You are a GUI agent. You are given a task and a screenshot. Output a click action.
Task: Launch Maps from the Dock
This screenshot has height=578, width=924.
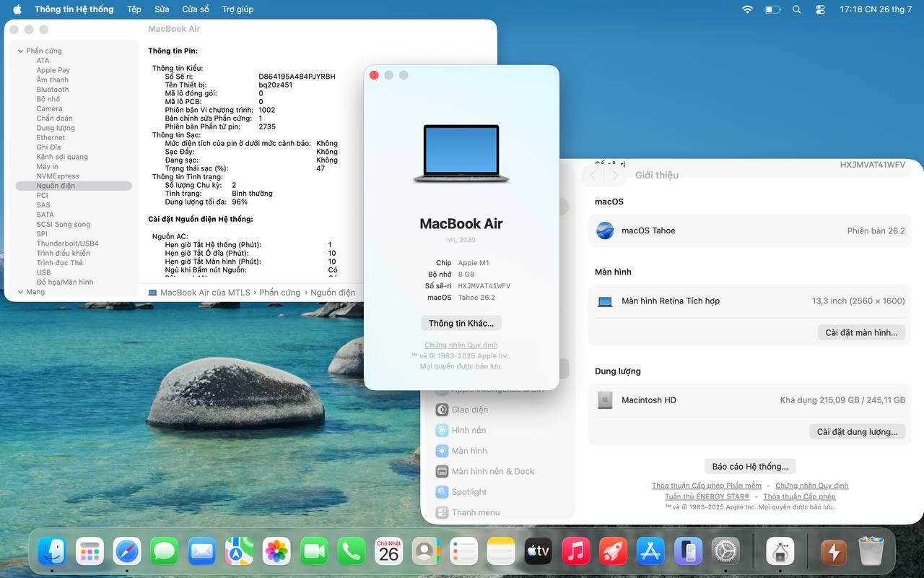(x=239, y=552)
